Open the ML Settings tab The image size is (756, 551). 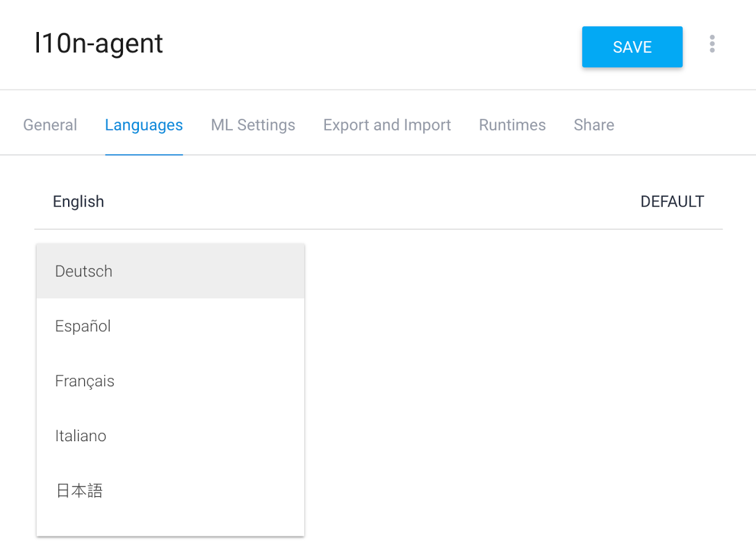click(x=253, y=125)
